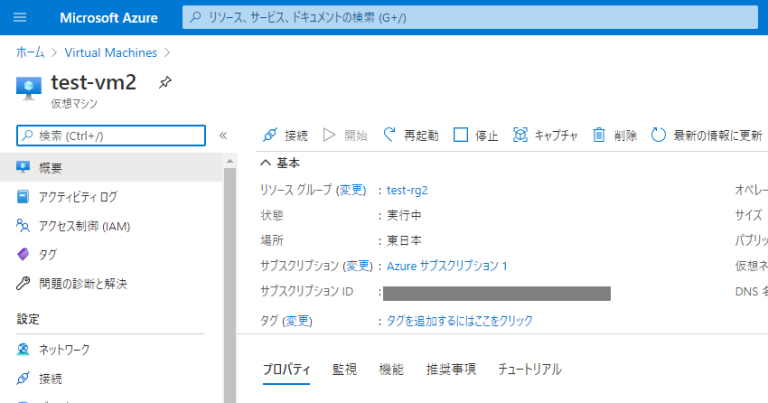Switch to the 監視 tab
Viewport: 768px width, 403px height.
coord(344,369)
